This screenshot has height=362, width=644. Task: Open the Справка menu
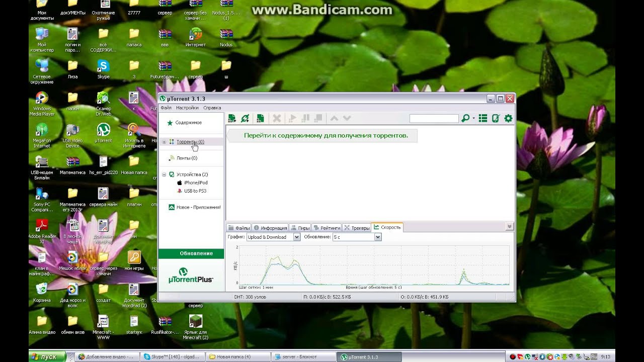(x=212, y=108)
